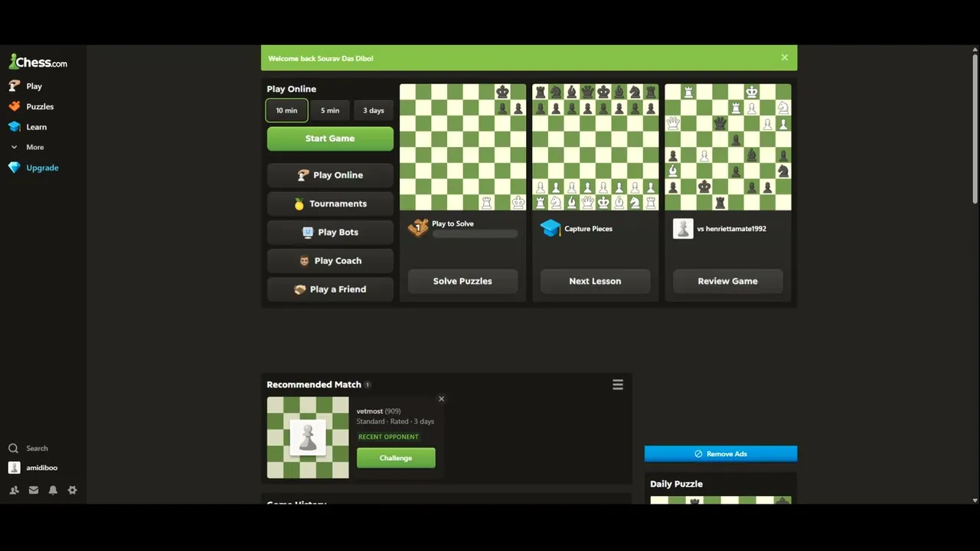Click the Daily Puzzle heading
Screen dimensions: 980x551
[676, 484]
